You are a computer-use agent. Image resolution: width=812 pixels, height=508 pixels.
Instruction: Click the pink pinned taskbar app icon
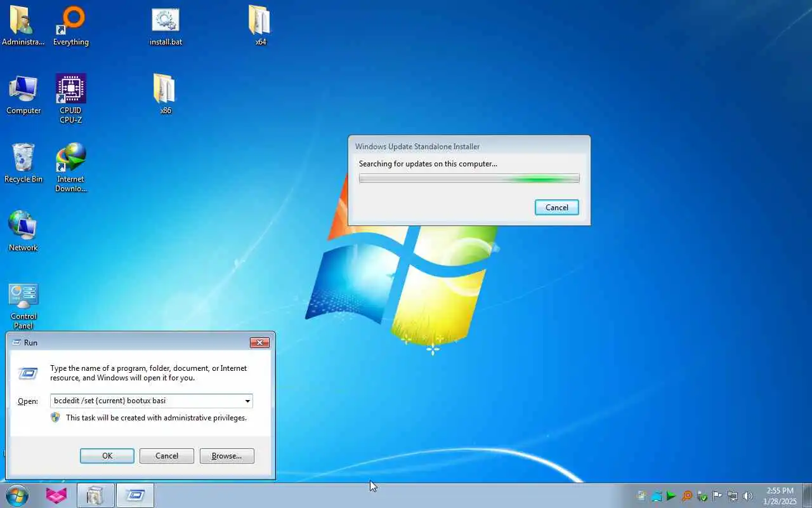click(56, 495)
